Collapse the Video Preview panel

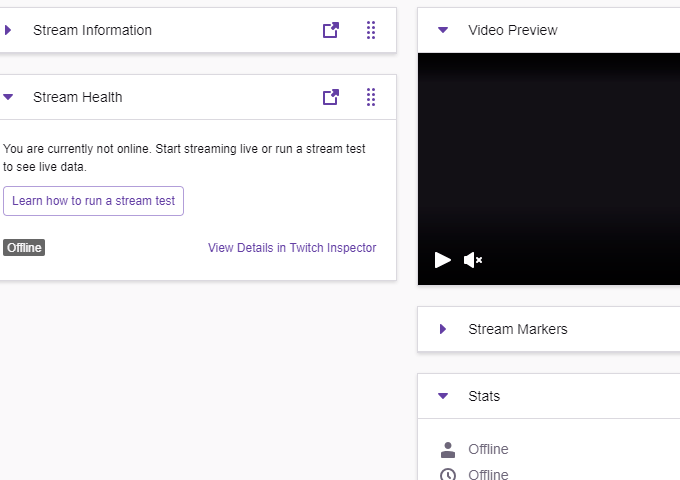443,30
